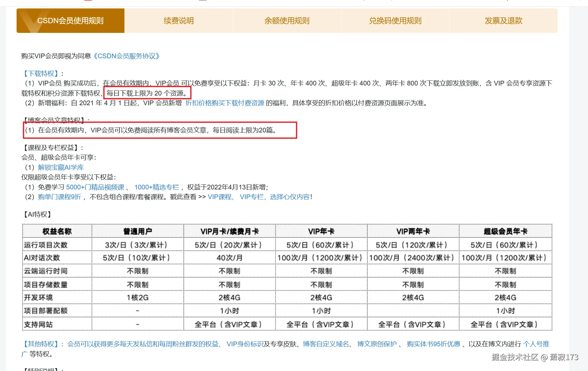Click the 3次/日（3次/累计） cell
The image size is (588, 371).
pyautogui.click(x=138, y=245)
